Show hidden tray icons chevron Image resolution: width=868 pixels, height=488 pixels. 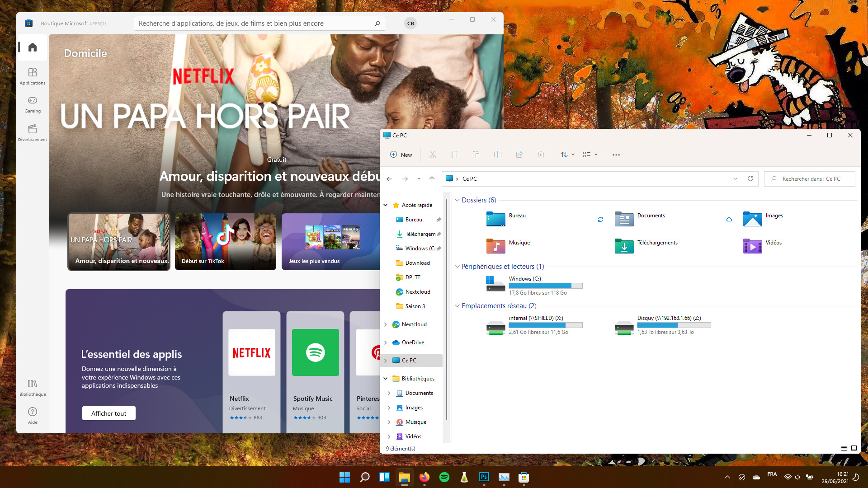(727, 477)
